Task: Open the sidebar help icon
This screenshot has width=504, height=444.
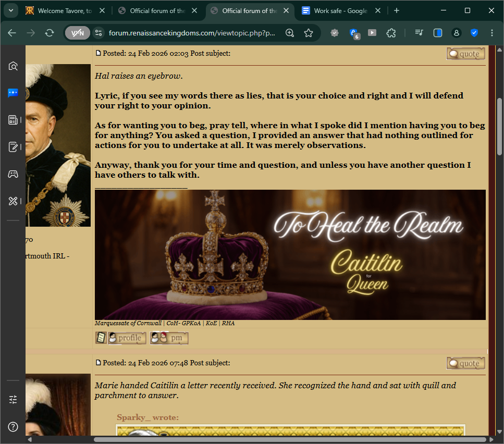Action: [x=13, y=427]
